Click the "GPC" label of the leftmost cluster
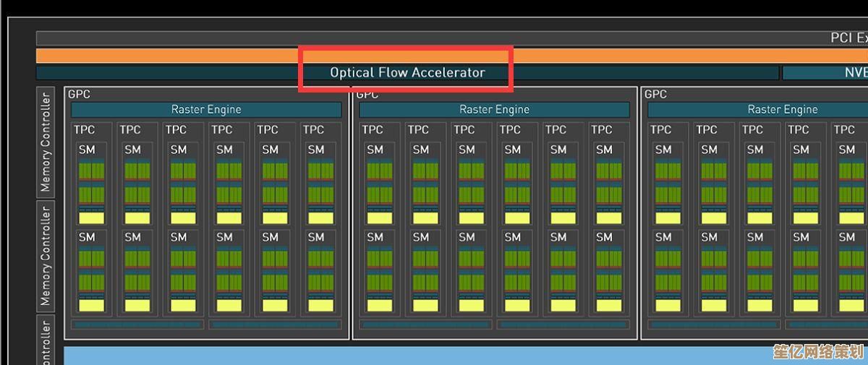The image size is (868, 365). (x=79, y=94)
